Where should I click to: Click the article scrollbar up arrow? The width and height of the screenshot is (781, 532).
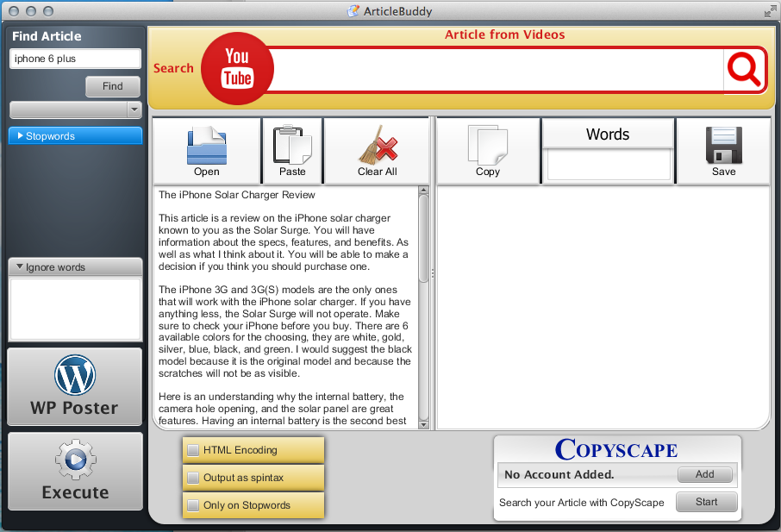pyautogui.click(x=424, y=191)
